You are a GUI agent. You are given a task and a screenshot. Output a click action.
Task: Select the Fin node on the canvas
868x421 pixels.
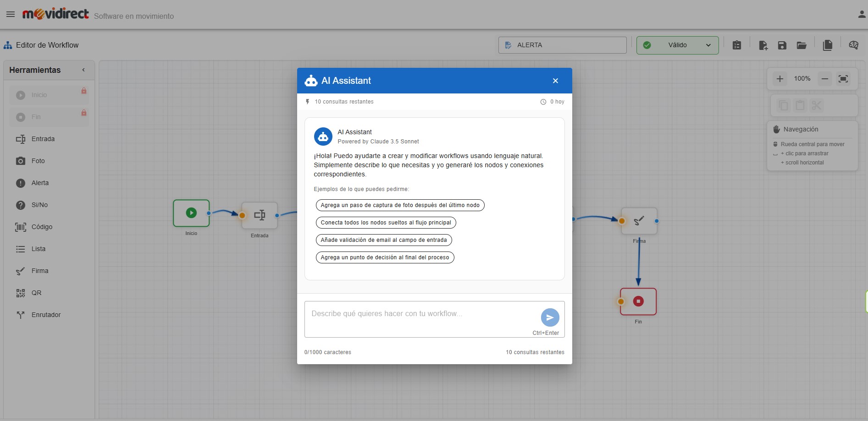click(x=638, y=301)
